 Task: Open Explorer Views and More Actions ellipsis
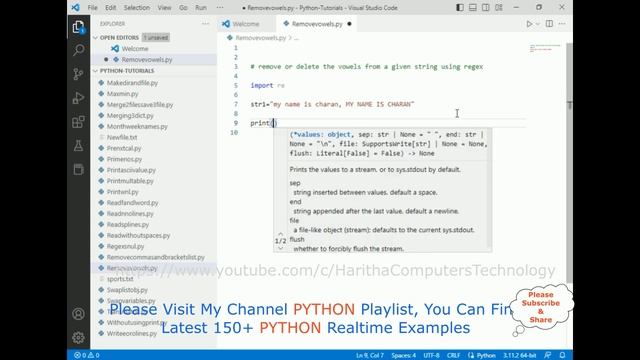[x=205, y=24]
